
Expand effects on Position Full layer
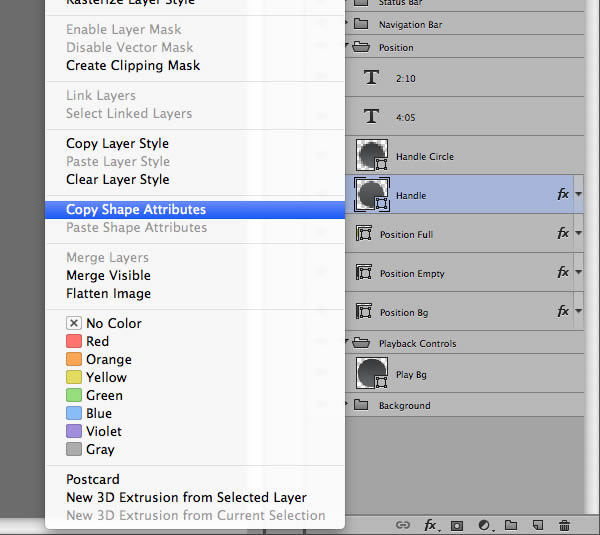[579, 234]
